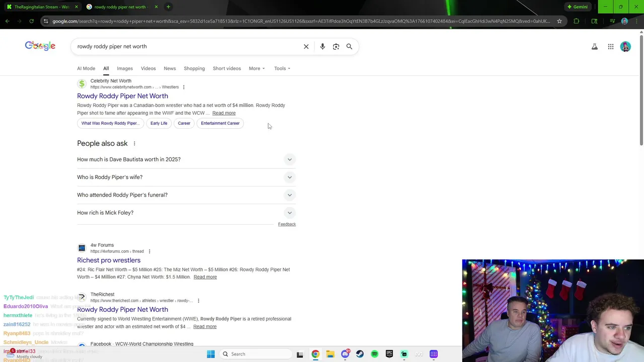Click the page vertical scrollbar thumb

(x=641, y=90)
